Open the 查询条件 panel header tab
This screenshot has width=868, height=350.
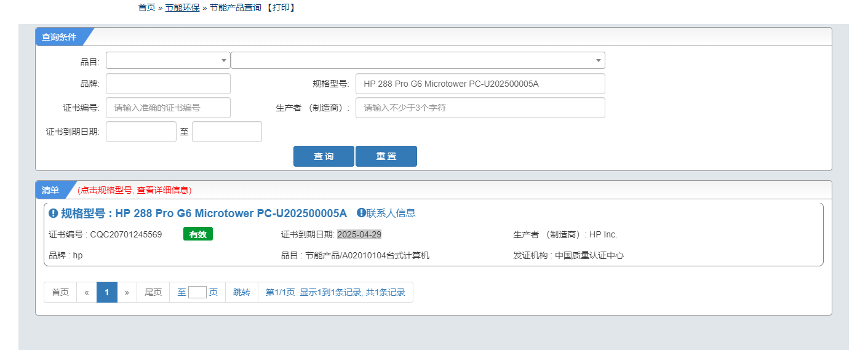pyautogui.click(x=59, y=37)
